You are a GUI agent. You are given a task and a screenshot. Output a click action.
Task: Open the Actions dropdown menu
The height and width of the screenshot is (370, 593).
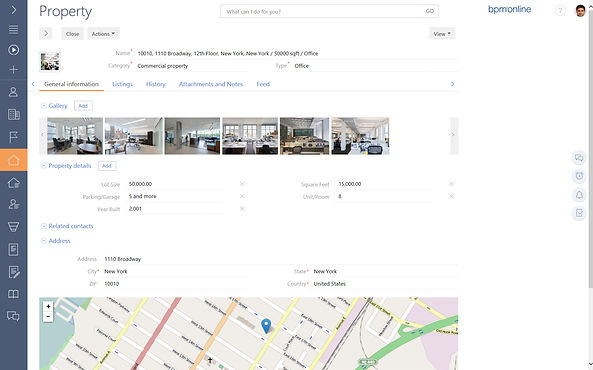click(x=103, y=34)
